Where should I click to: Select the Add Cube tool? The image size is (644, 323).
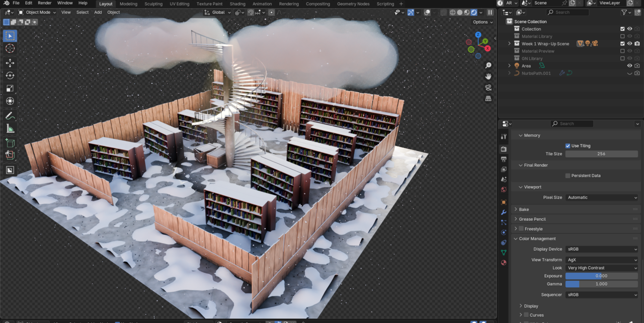click(x=10, y=143)
